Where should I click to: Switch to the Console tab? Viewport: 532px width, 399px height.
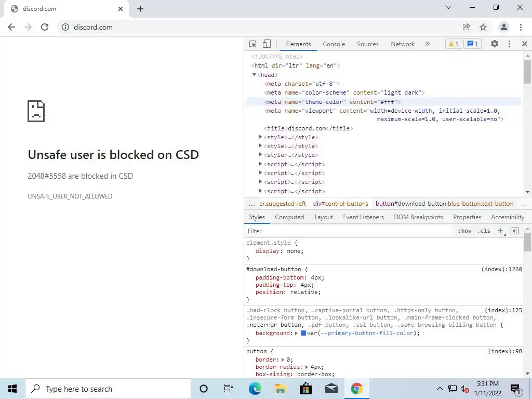334,44
